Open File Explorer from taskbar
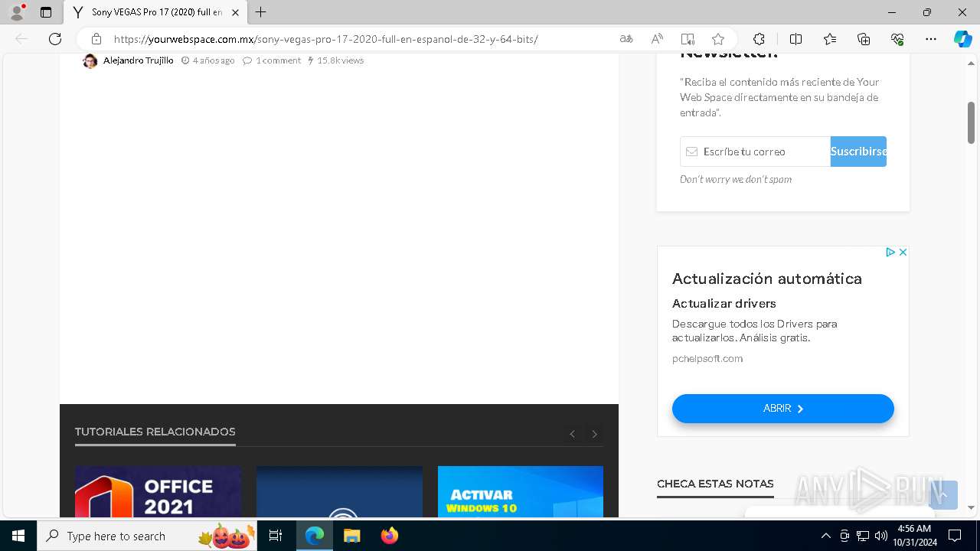The image size is (980, 551). (x=351, y=536)
